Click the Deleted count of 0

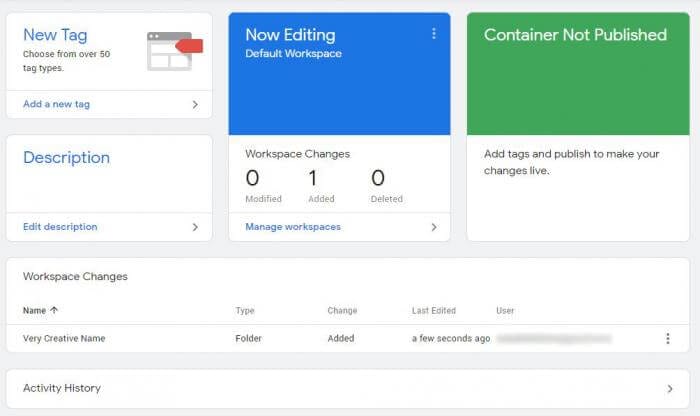pyautogui.click(x=378, y=178)
